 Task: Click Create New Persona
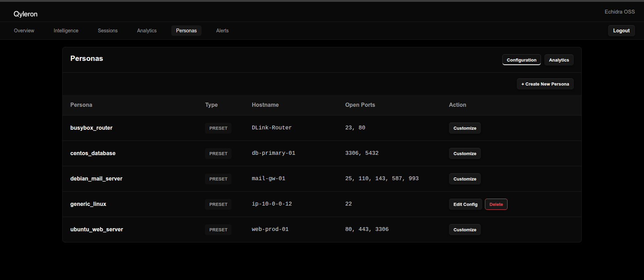click(x=545, y=84)
